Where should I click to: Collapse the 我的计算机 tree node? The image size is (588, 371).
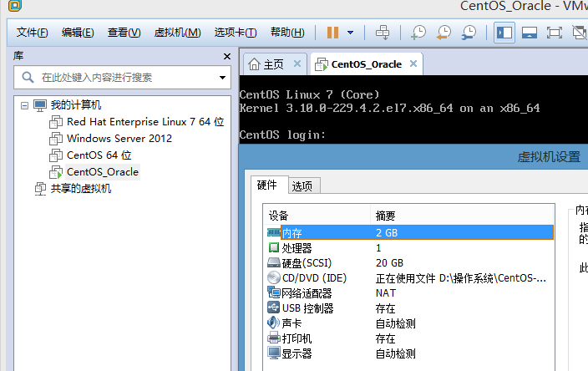pyautogui.click(x=24, y=106)
